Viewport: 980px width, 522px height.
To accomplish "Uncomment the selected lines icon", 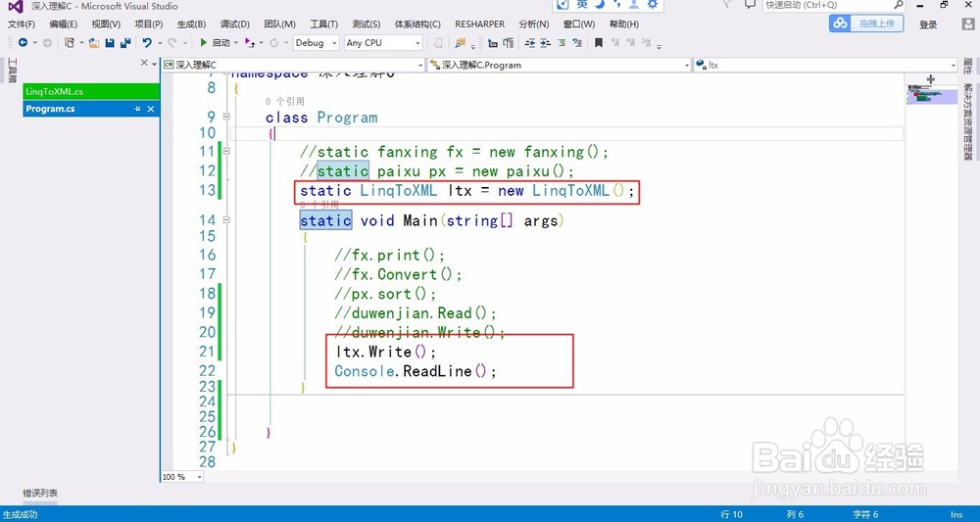I will coord(577,42).
